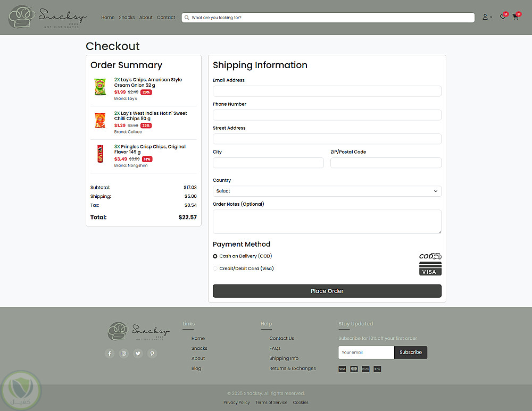
Task: Click the footer PayPal payment icon
Action: (x=365, y=369)
